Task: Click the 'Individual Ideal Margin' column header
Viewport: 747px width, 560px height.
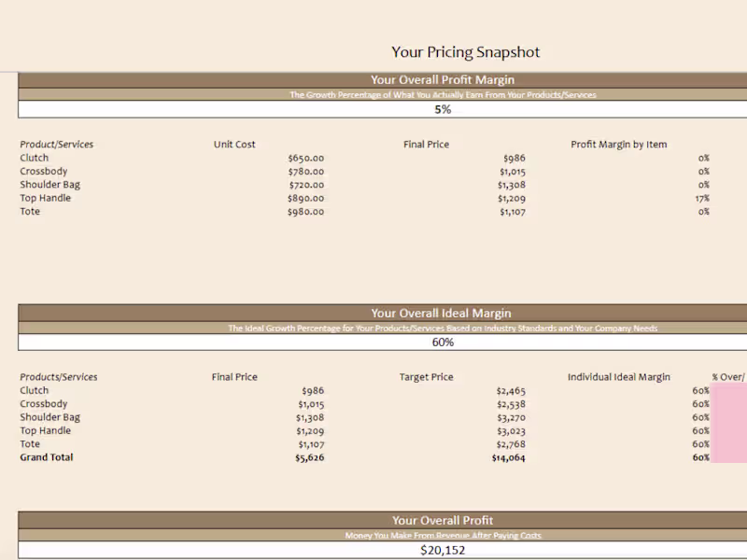Action: pyautogui.click(x=619, y=377)
